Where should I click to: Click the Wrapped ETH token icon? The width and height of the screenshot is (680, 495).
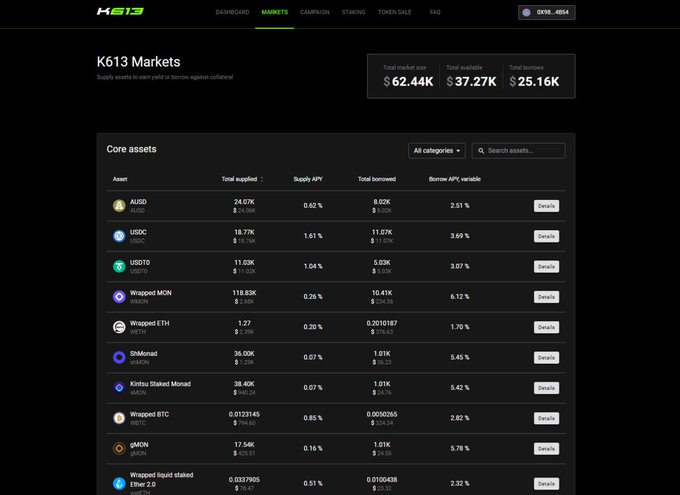(x=119, y=327)
